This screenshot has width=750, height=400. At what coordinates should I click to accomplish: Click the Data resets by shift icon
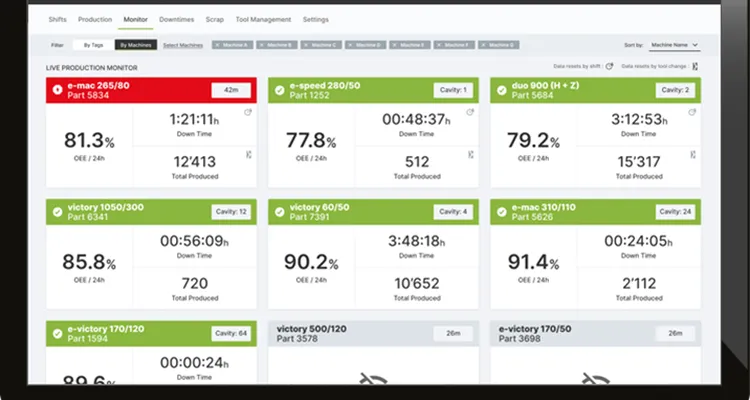point(609,67)
